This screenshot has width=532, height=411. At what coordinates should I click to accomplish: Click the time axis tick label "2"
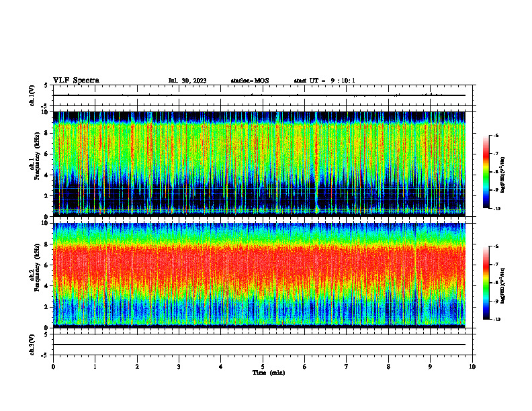[x=137, y=367]
